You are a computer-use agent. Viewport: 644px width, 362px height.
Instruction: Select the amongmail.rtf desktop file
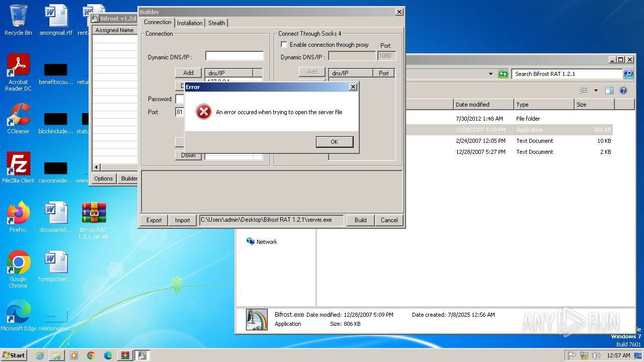[56, 20]
